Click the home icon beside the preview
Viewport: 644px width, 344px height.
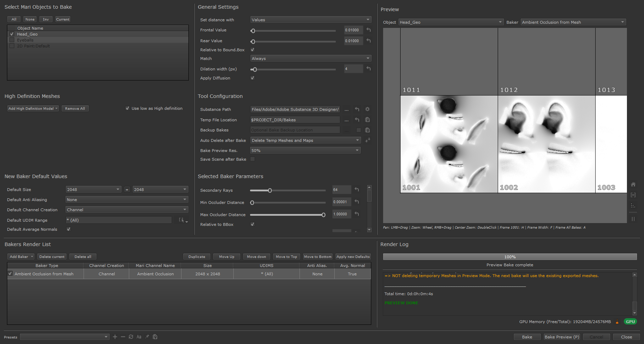coord(633,184)
